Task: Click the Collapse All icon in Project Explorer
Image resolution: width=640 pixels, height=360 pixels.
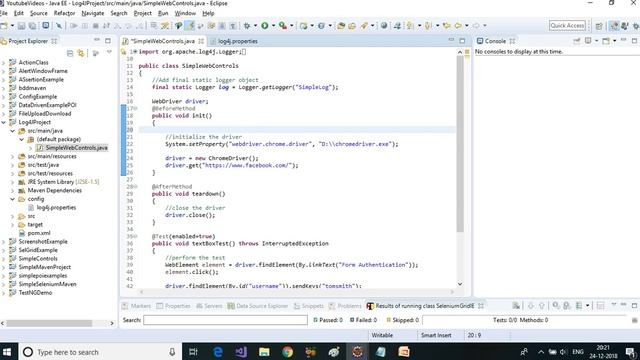Action: (x=70, y=53)
